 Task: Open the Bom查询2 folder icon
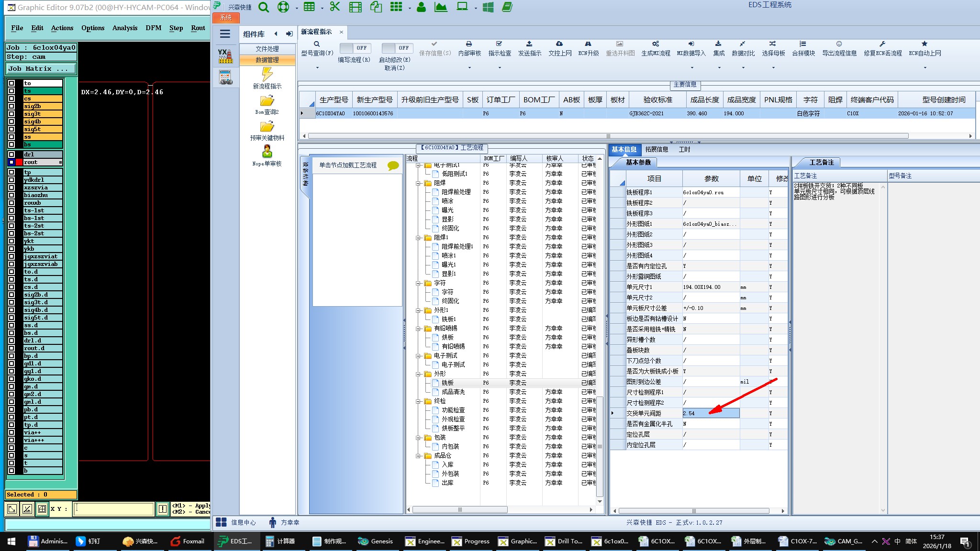(267, 101)
